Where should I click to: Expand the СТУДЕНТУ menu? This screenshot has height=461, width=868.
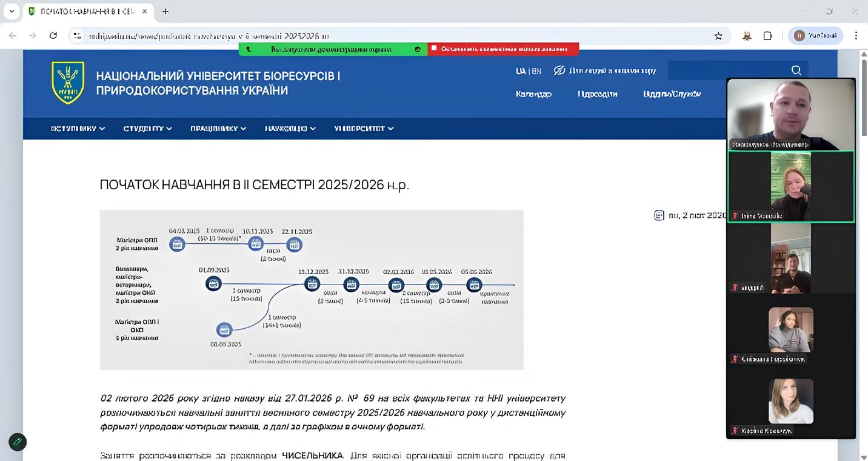click(148, 129)
